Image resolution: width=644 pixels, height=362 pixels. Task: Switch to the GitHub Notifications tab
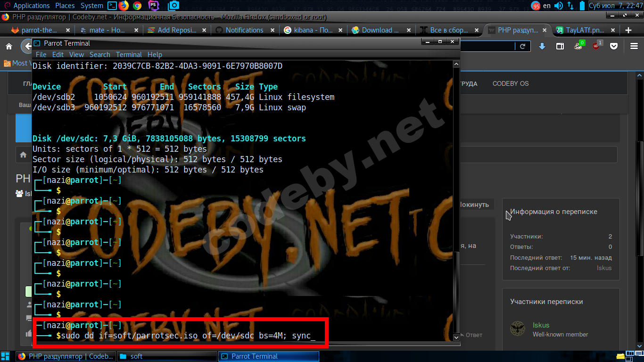click(x=244, y=30)
